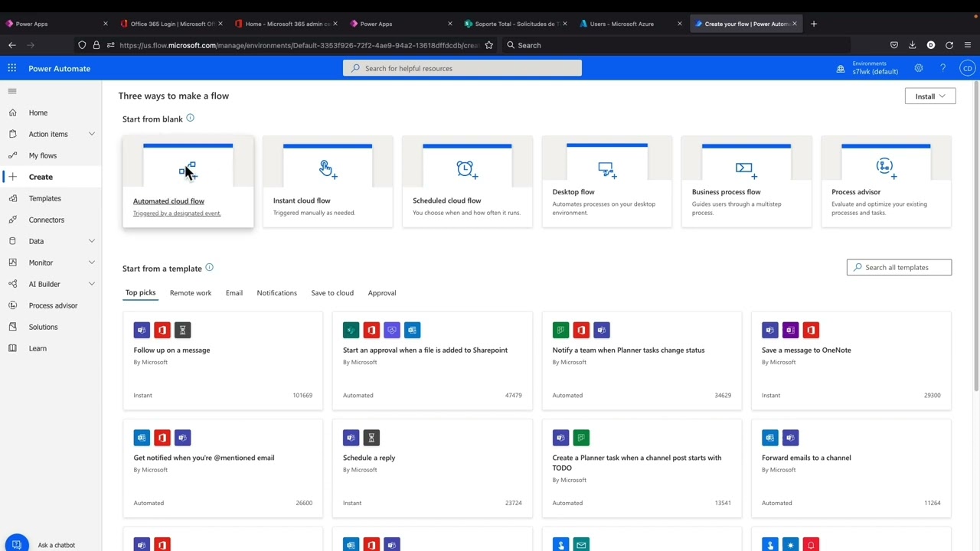The image size is (980, 551).
Task: Collapse the left navigation hamburger menu
Action: click(x=12, y=91)
